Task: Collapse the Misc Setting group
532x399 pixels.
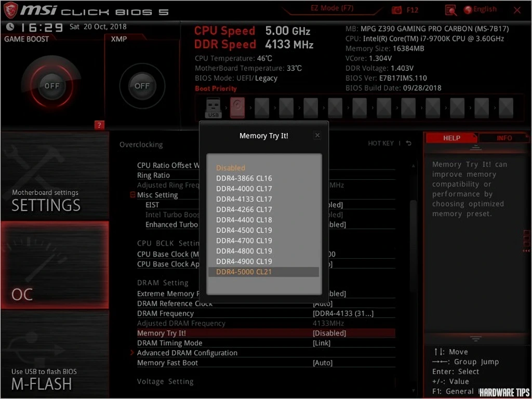Action: coord(132,195)
